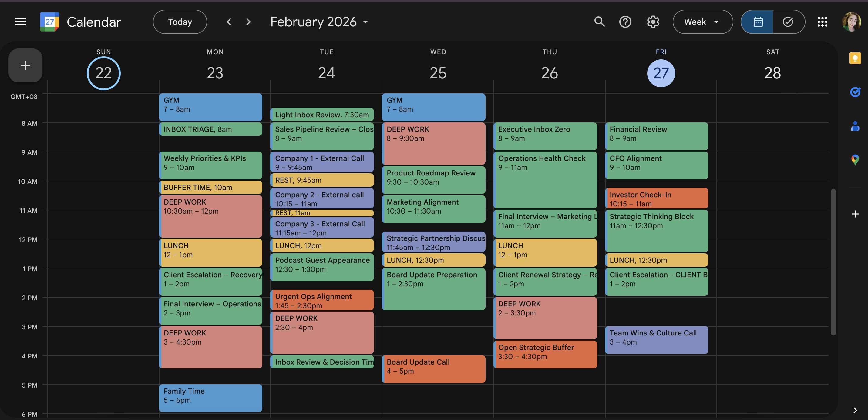The image size is (868, 420).
Task: Open Google Maps side panel icon
Action: pos(855,160)
